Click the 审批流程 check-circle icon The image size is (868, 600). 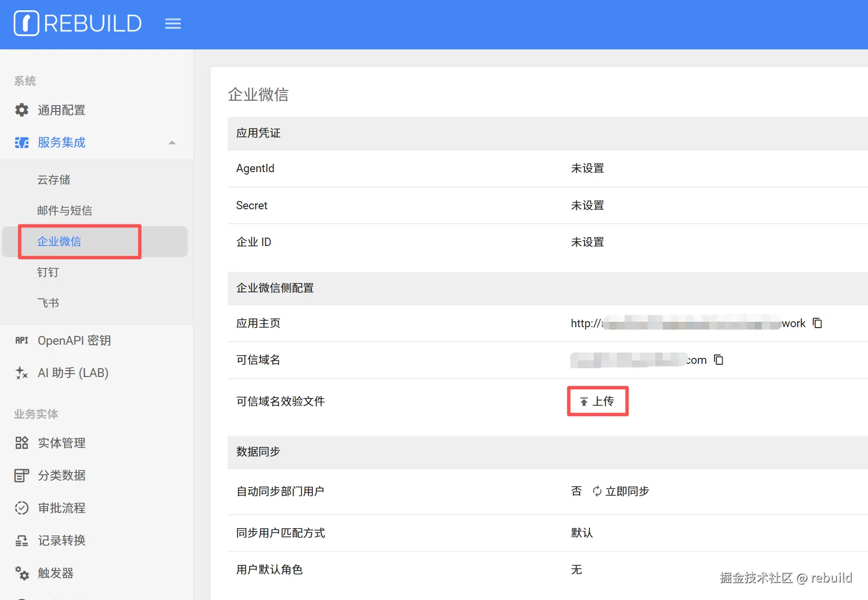pyautogui.click(x=22, y=508)
